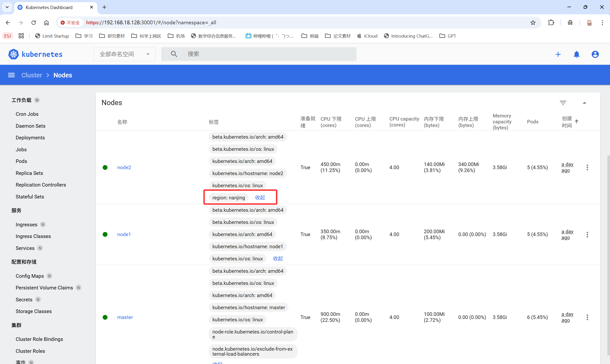Screen dimensions: 610x364
Task: Open the notifications bell icon
Action: pos(576,54)
